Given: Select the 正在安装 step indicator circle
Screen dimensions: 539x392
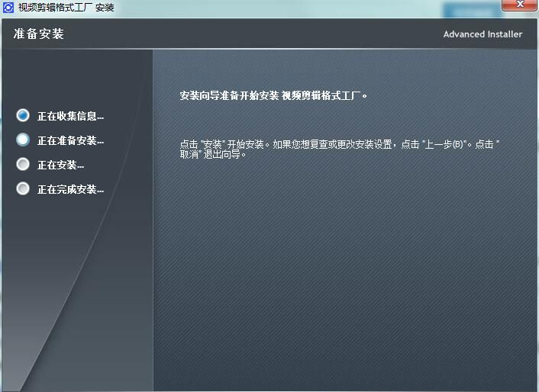Looking at the screenshot, I should (23, 164).
